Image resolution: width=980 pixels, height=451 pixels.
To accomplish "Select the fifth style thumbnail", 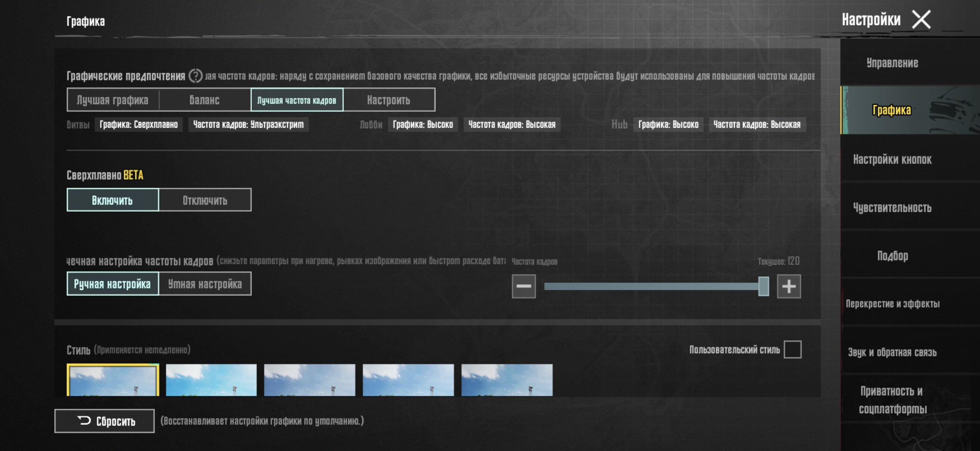I will point(507,380).
